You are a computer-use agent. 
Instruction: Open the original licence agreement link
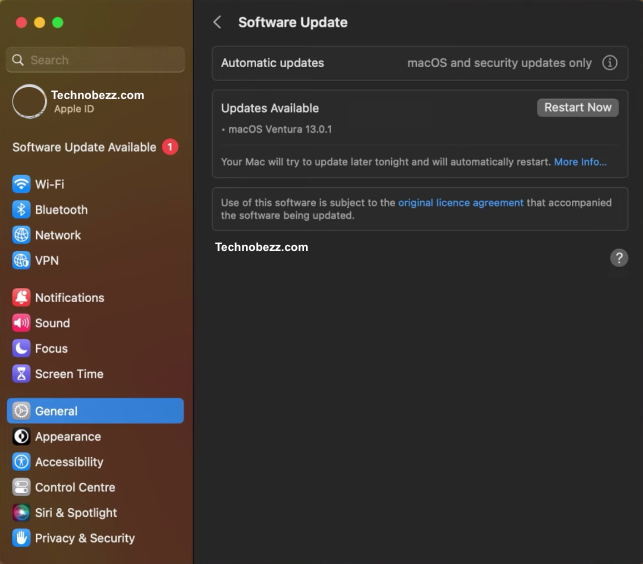tap(460, 203)
